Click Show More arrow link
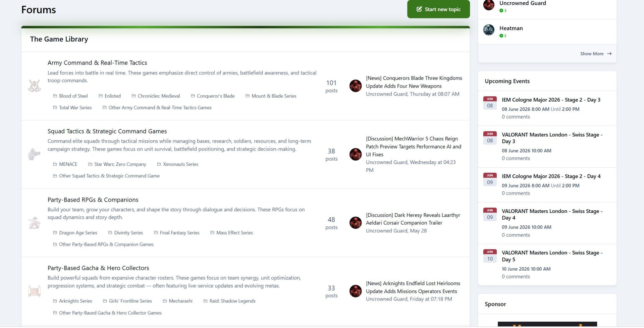 pos(596,54)
